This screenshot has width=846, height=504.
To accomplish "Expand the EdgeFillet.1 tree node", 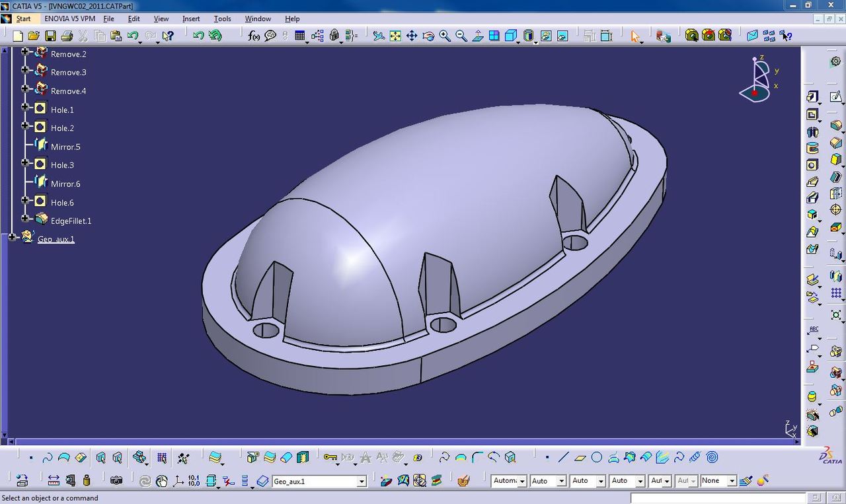I will point(25,218).
